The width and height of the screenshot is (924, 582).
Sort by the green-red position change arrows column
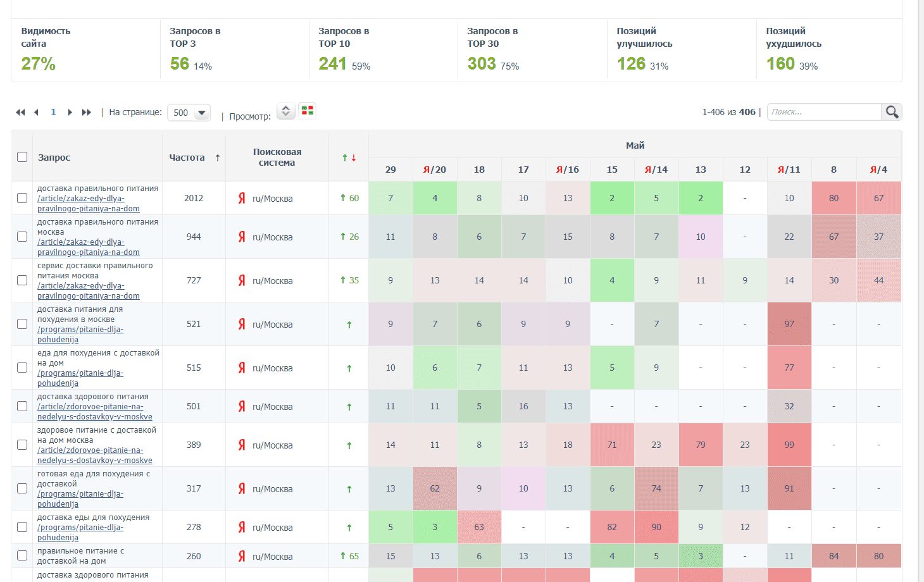[349, 158]
